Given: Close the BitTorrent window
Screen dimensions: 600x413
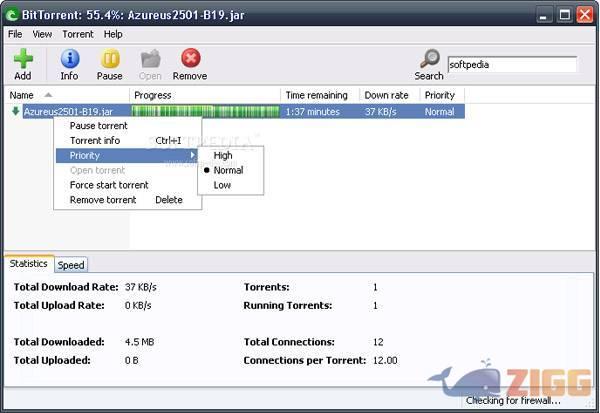Looking at the screenshot, I should pos(585,15).
